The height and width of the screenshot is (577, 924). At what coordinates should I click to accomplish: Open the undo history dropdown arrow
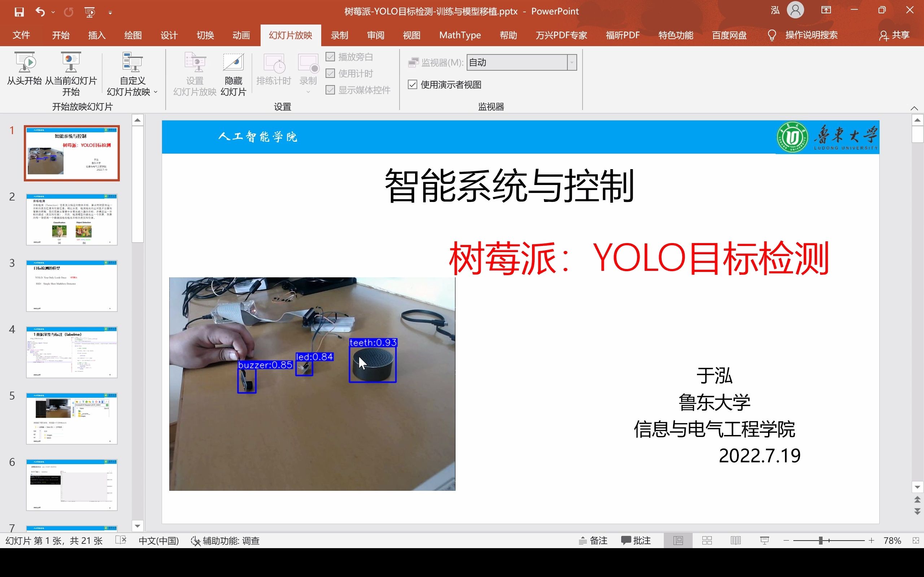[53, 12]
